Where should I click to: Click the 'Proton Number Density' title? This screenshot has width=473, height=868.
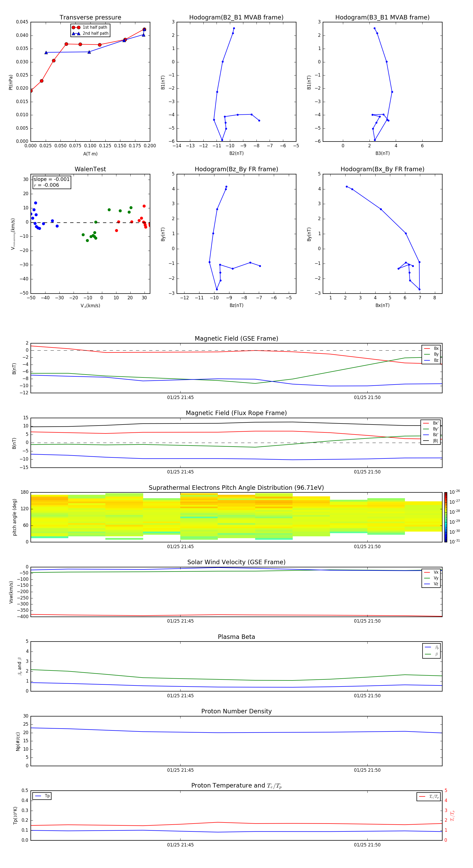tap(236, 711)
